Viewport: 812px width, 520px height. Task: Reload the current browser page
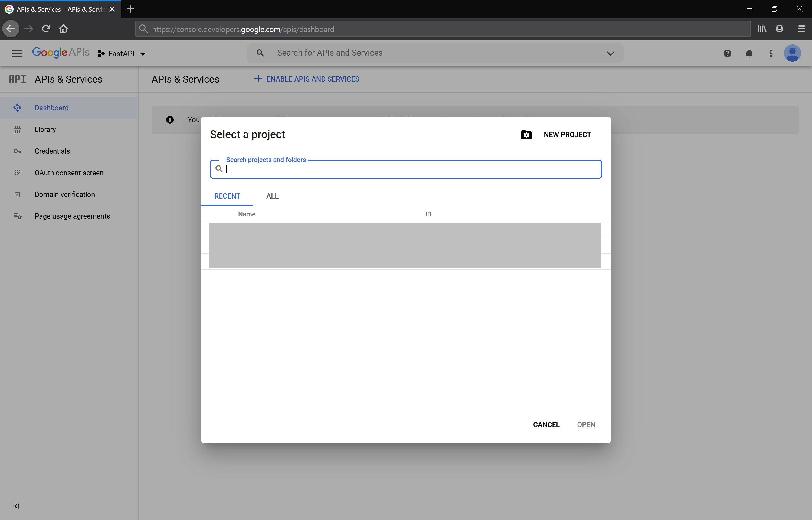pyautogui.click(x=46, y=29)
